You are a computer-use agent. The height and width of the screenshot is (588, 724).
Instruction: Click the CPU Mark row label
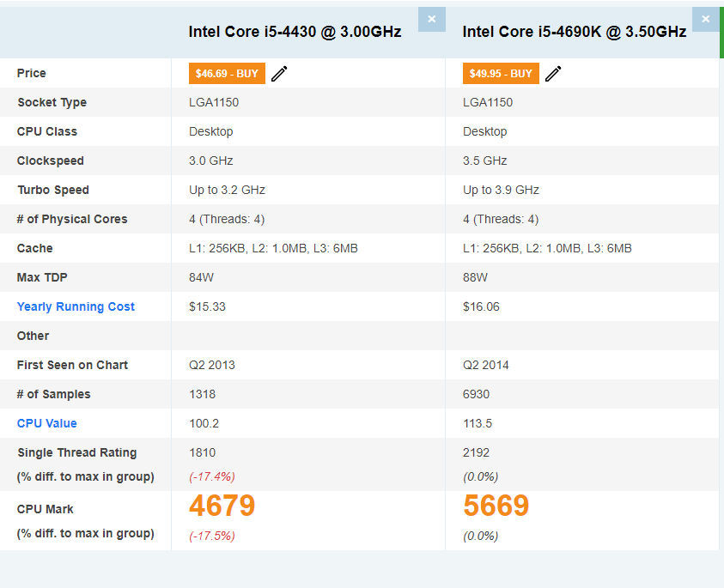click(46, 509)
